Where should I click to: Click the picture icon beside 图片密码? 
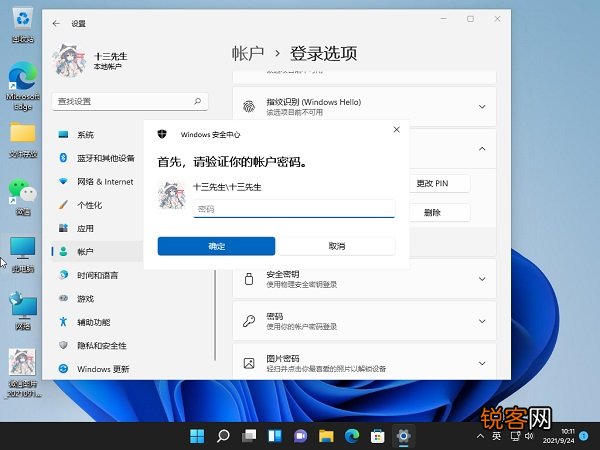(x=249, y=363)
